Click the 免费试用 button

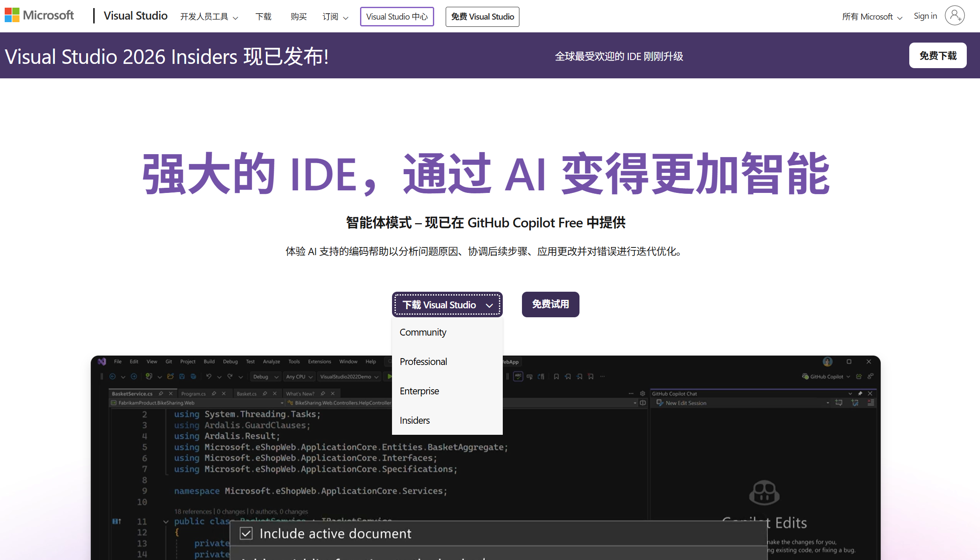coord(550,304)
